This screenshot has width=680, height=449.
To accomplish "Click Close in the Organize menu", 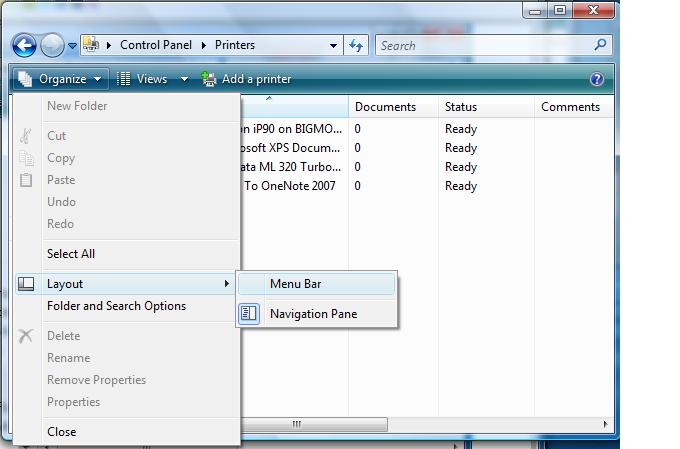I will 61,432.
